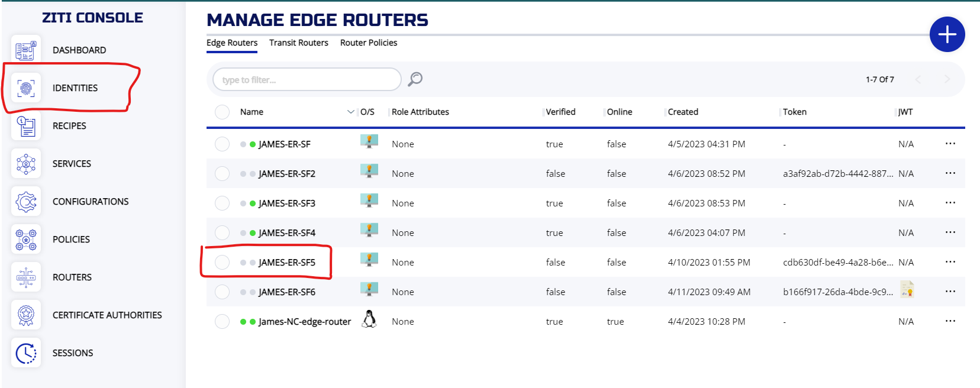
Task: Open the Configurations gear icon
Action: (26, 202)
